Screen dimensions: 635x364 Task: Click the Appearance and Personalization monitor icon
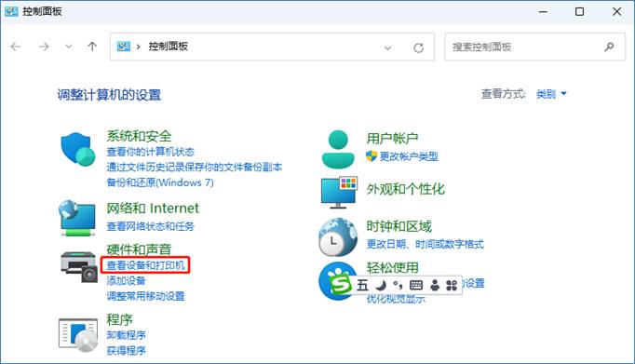click(339, 193)
